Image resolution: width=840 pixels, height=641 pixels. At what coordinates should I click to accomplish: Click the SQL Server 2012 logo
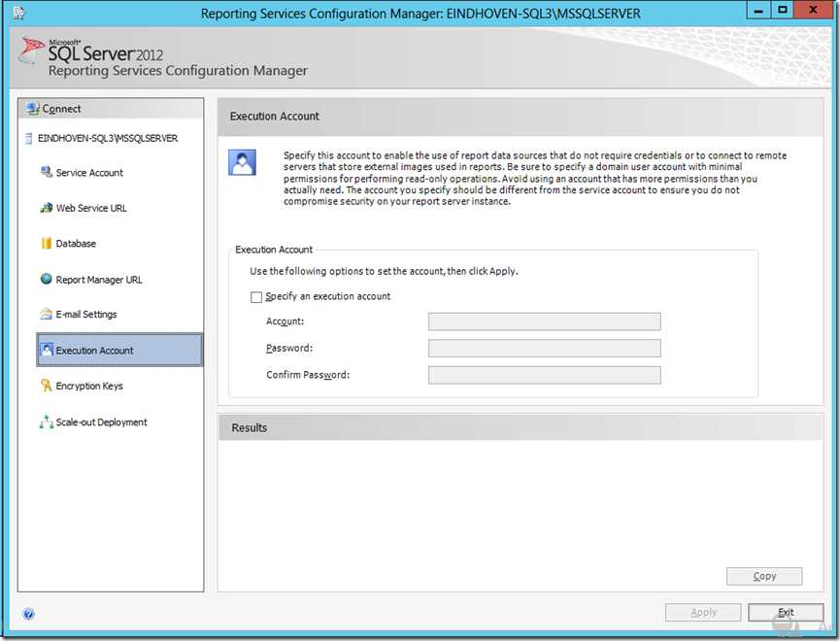pyautogui.click(x=91, y=51)
